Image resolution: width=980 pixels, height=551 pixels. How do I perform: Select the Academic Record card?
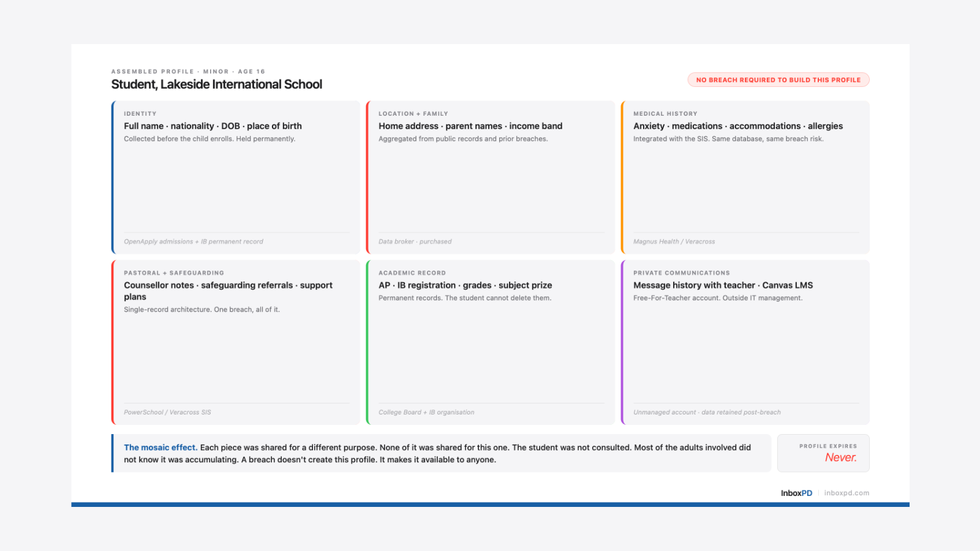pyautogui.click(x=491, y=342)
